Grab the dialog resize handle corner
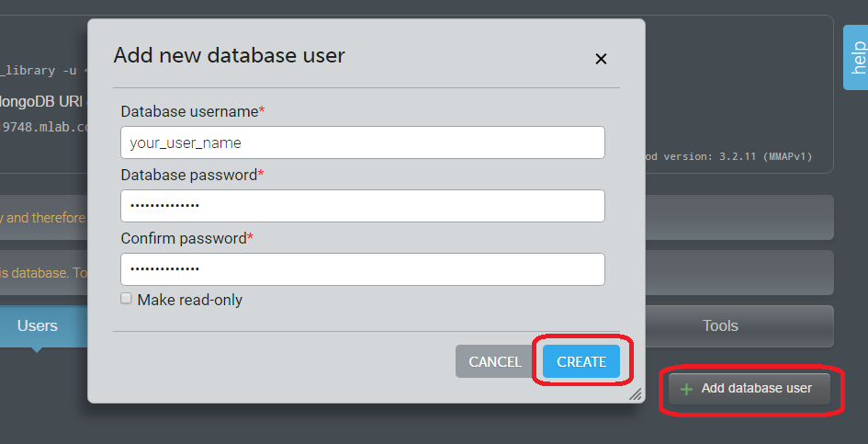868x444 pixels. (x=635, y=394)
